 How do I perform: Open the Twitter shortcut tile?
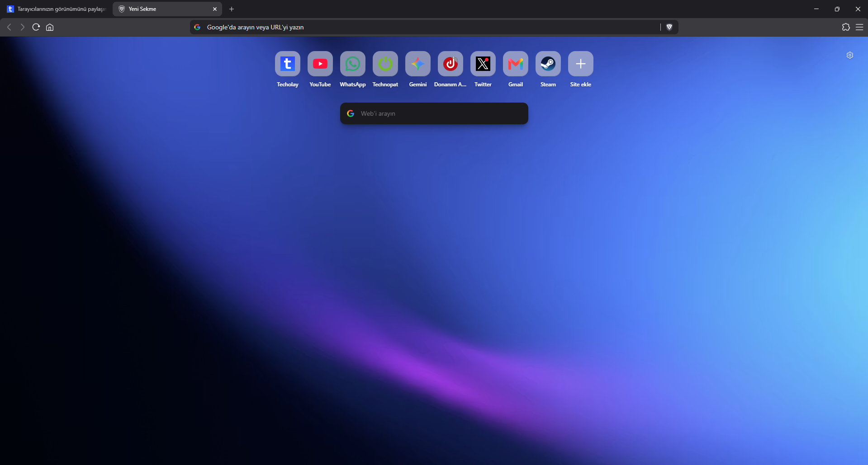click(483, 64)
